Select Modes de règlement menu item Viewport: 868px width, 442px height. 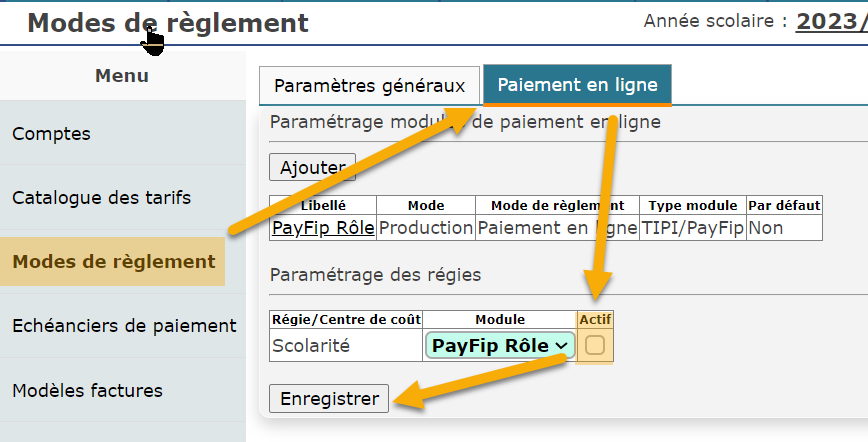113,261
